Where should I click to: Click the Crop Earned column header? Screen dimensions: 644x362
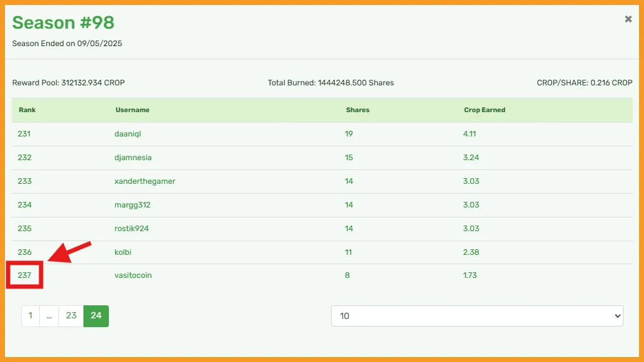[x=485, y=110]
